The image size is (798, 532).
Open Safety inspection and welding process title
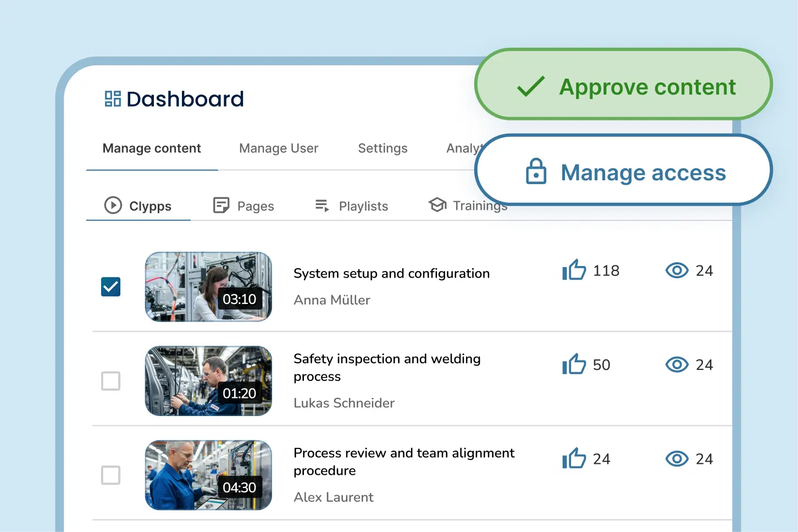click(x=387, y=368)
